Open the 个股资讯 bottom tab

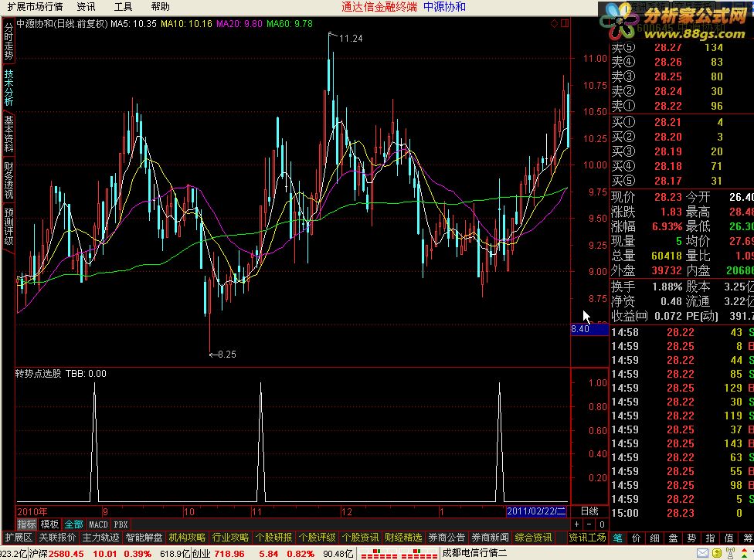(x=360, y=538)
